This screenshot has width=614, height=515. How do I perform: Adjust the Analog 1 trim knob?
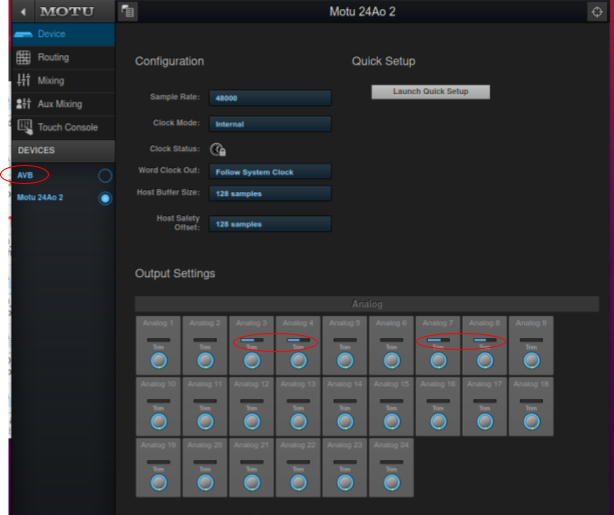(159, 361)
